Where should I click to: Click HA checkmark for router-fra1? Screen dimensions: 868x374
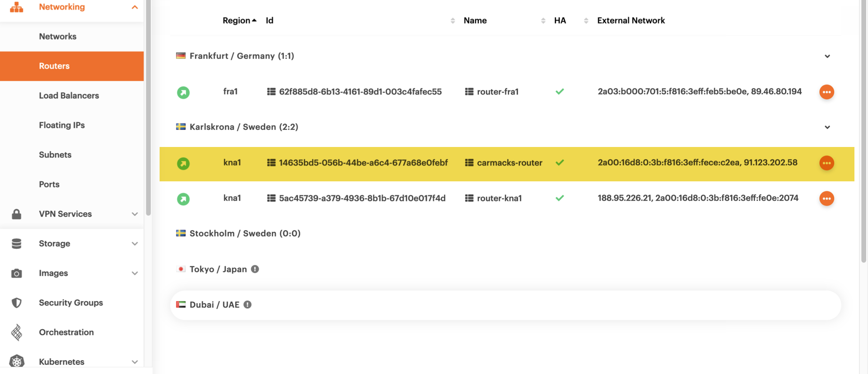(560, 92)
